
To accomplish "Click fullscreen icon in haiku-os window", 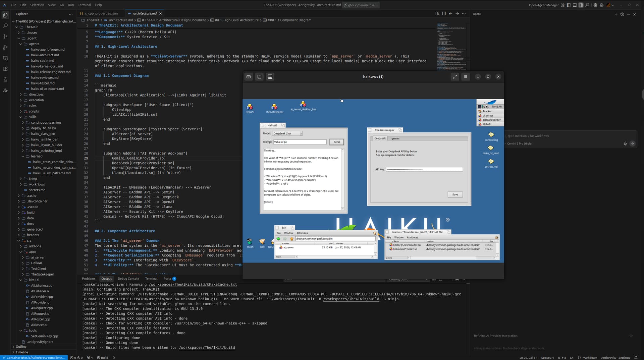I will tap(454, 77).
